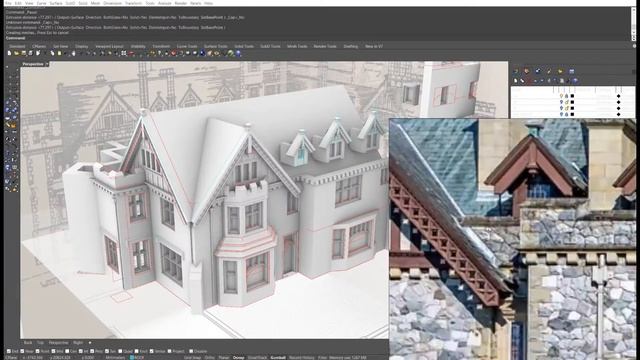Click New Layer icon in Layers panel
This screenshot has width=640, height=360.
click(516, 81)
